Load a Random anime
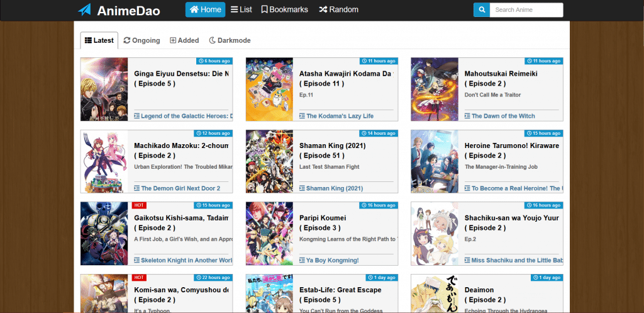The height and width of the screenshot is (313, 644). pos(339,9)
